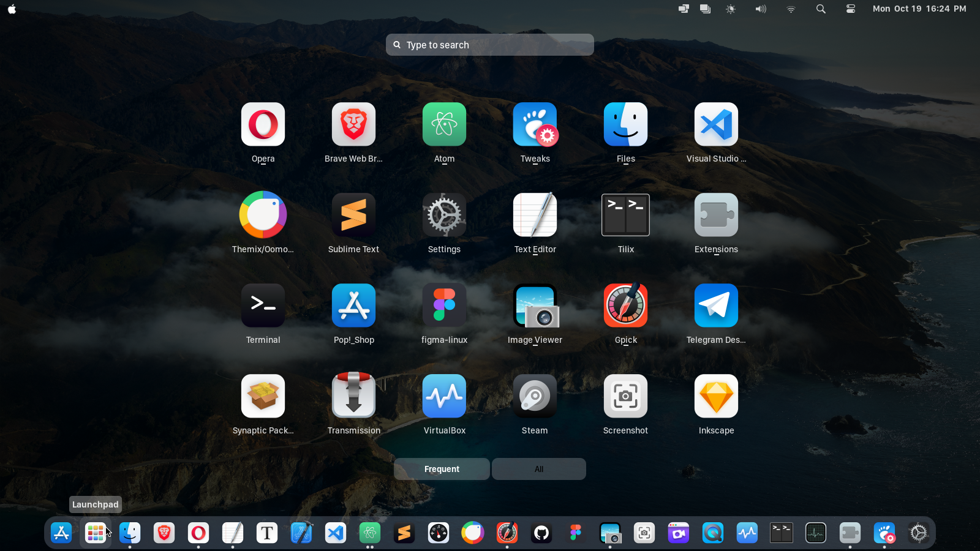Open VirtualBox pulse icon in dock
The image size is (980, 551).
click(747, 533)
